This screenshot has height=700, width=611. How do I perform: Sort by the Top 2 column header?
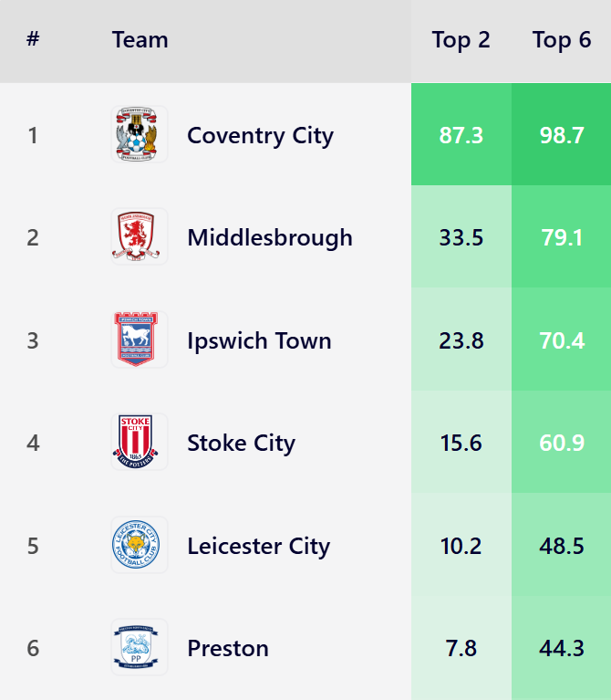pos(461,40)
